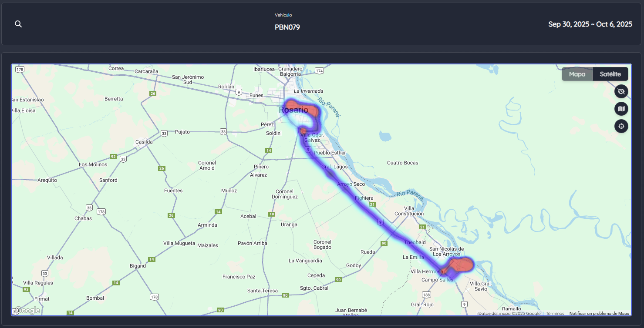The image size is (644, 328).
Task: Click the 'Datos del mapa ©2025 Google' text
Action: click(x=509, y=313)
